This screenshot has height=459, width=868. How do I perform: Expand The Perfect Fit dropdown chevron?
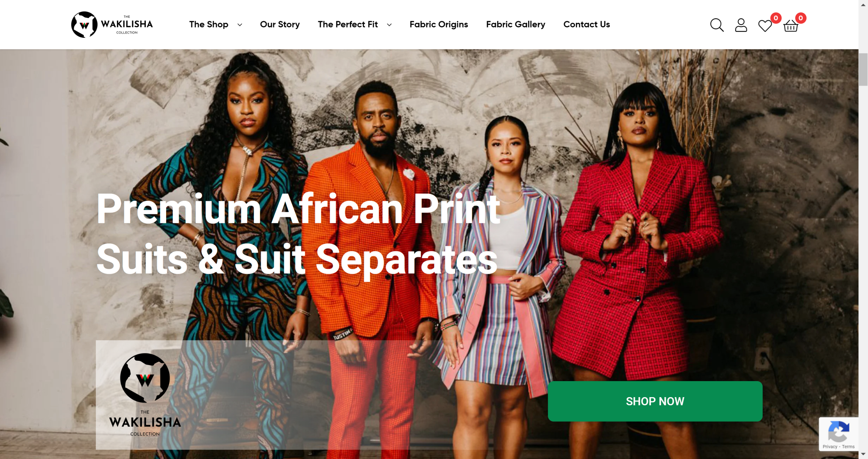389,25
